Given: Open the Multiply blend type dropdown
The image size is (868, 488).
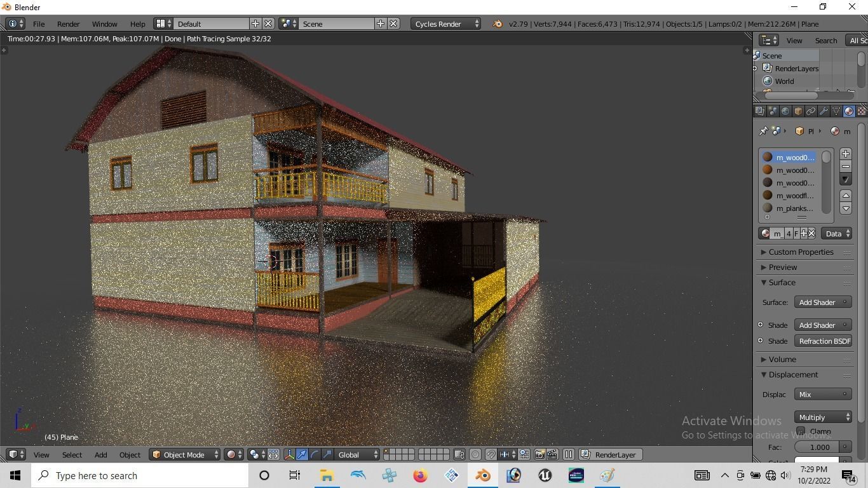Looking at the screenshot, I should pos(823,417).
